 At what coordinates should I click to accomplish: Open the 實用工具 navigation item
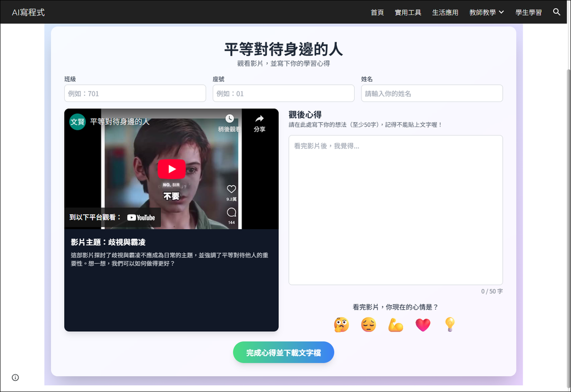408,12
